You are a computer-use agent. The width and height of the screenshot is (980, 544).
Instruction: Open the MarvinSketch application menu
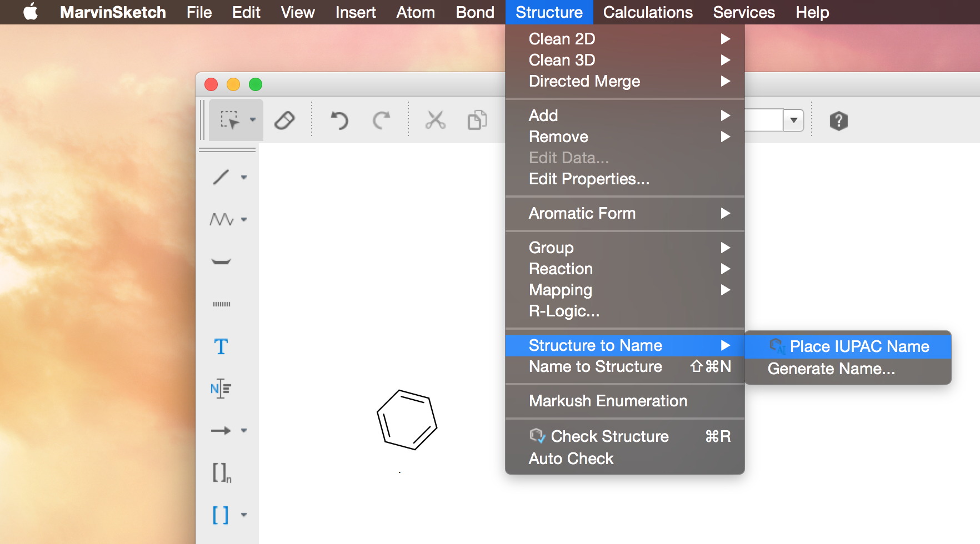coord(113,12)
